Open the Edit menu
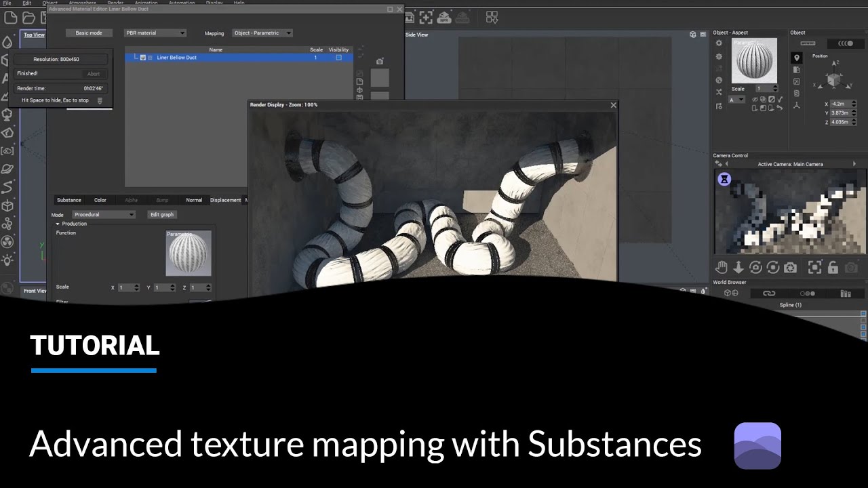Screen dimensions: 868x488 coord(26,3)
